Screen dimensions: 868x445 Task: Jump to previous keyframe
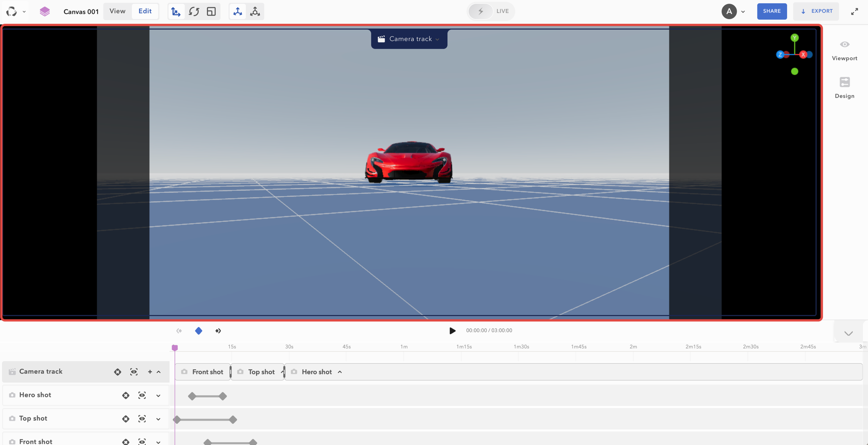[x=179, y=331]
